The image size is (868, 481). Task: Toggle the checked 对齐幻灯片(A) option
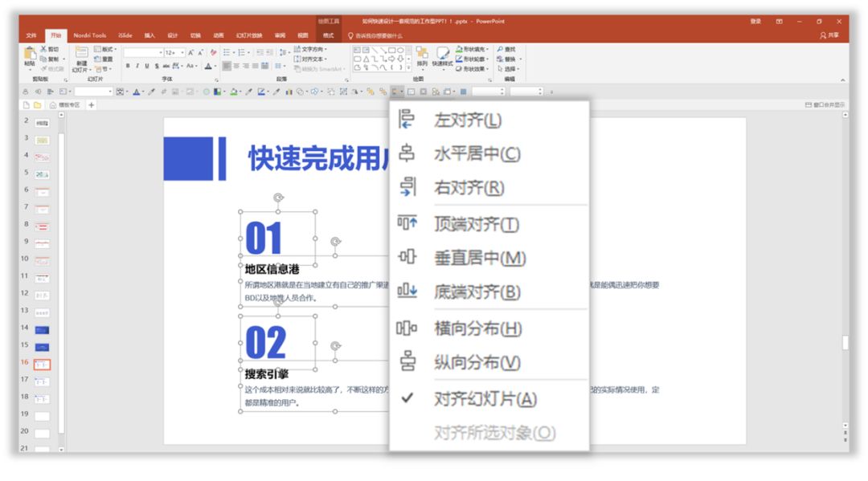[x=489, y=398]
